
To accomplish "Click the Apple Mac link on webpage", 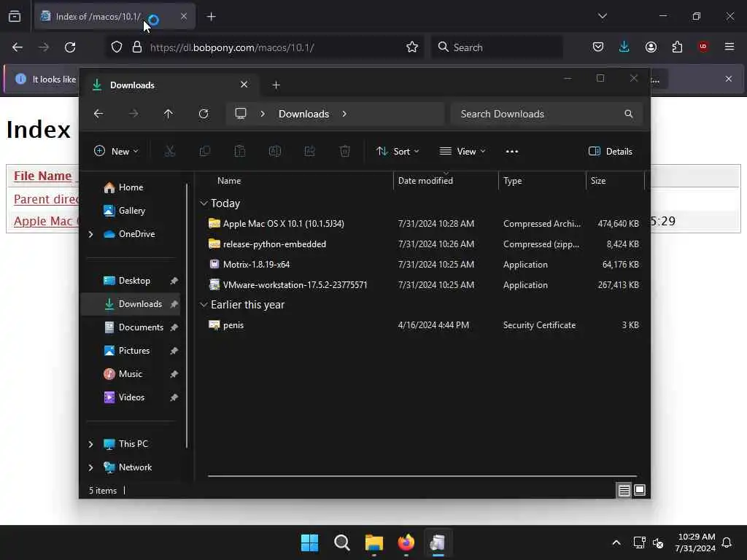I will 46,221.
